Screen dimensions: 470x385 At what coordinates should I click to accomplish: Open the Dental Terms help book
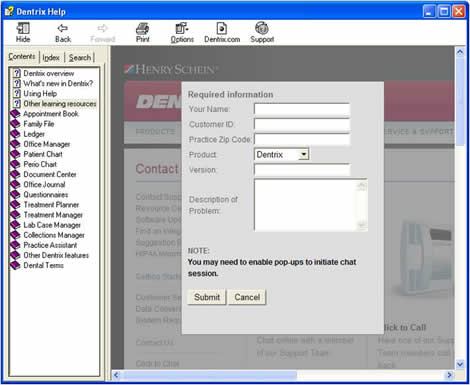43,265
